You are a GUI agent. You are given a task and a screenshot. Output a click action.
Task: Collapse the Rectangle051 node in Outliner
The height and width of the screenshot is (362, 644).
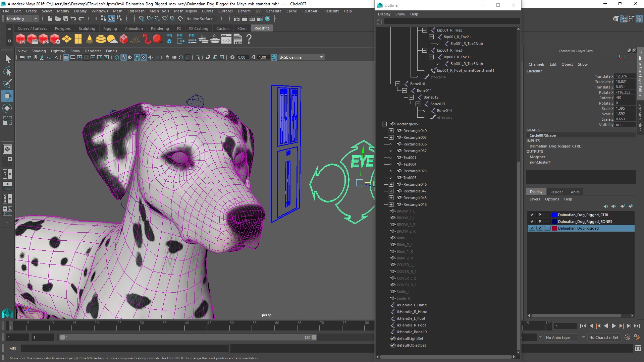pos(384,124)
